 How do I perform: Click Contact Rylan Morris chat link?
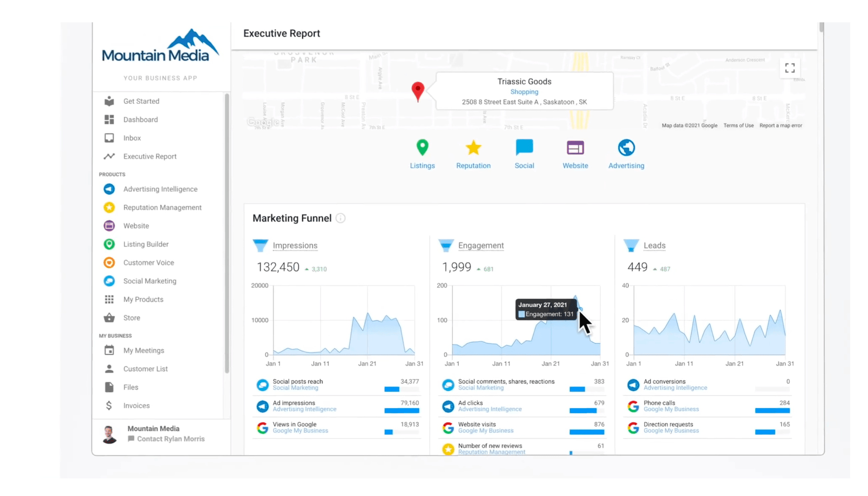171,439
